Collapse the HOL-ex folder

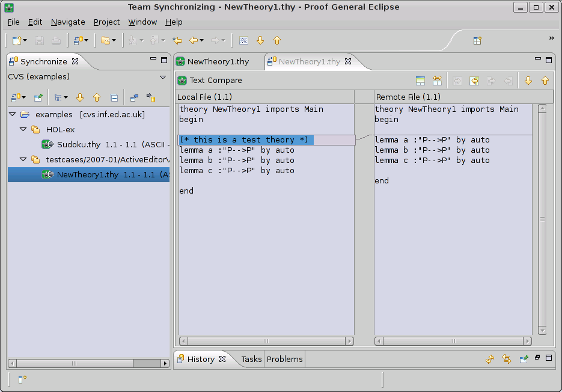pyautogui.click(x=23, y=129)
